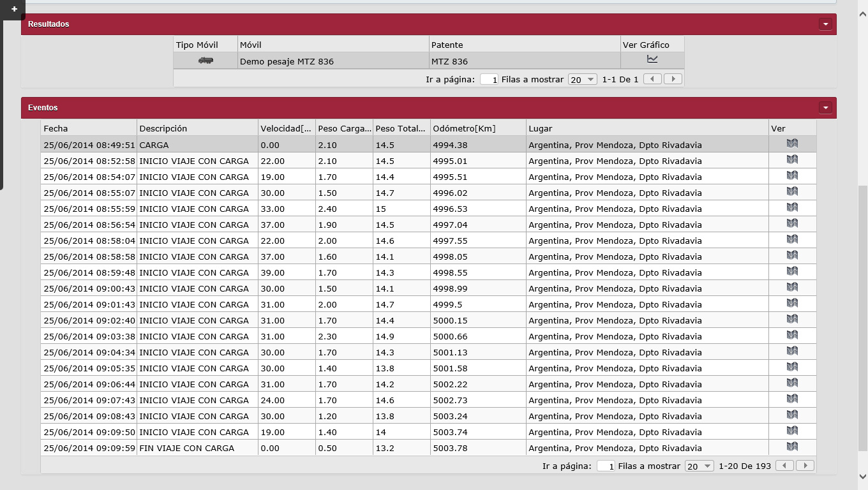
Task: View map for the 08:52:58 event
Action: (793, 160)
